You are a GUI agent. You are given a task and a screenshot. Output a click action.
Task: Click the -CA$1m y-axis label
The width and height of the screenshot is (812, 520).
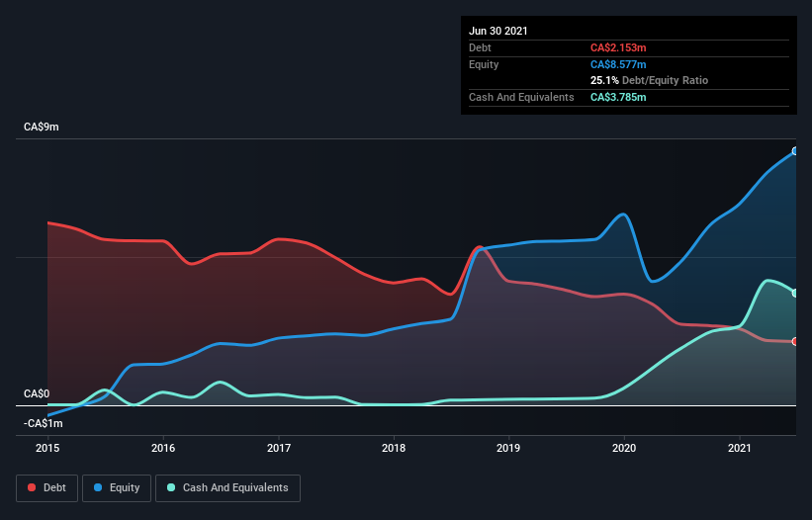tap(43, 424)
